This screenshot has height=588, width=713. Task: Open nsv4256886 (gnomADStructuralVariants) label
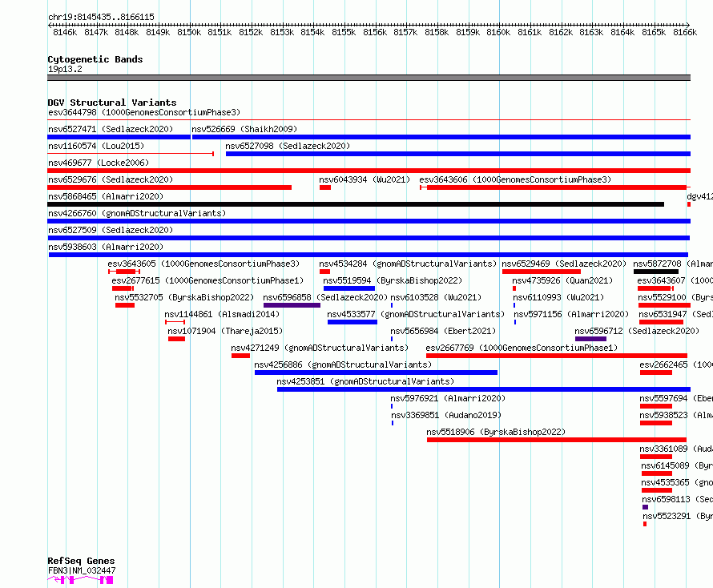(343, 364)
